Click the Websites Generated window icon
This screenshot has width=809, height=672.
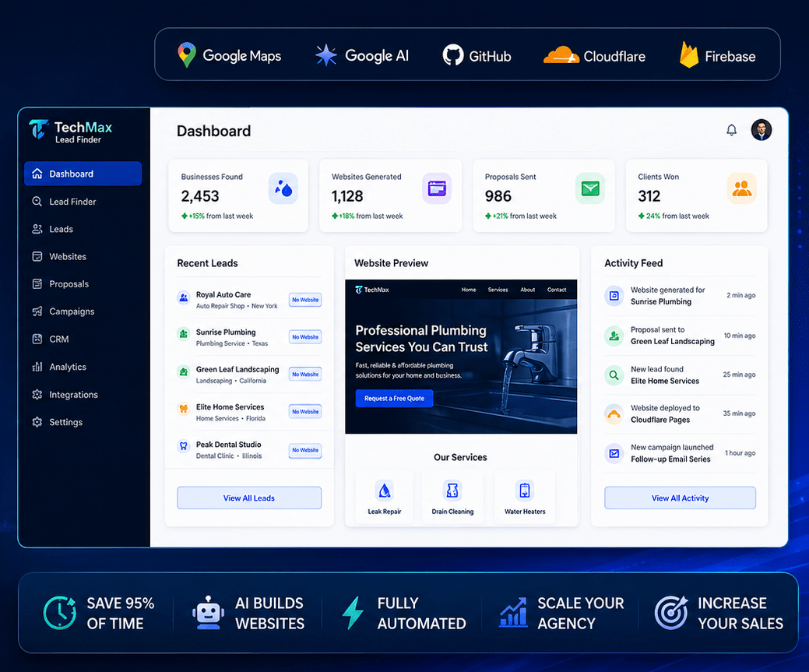(x=437, y=188)
